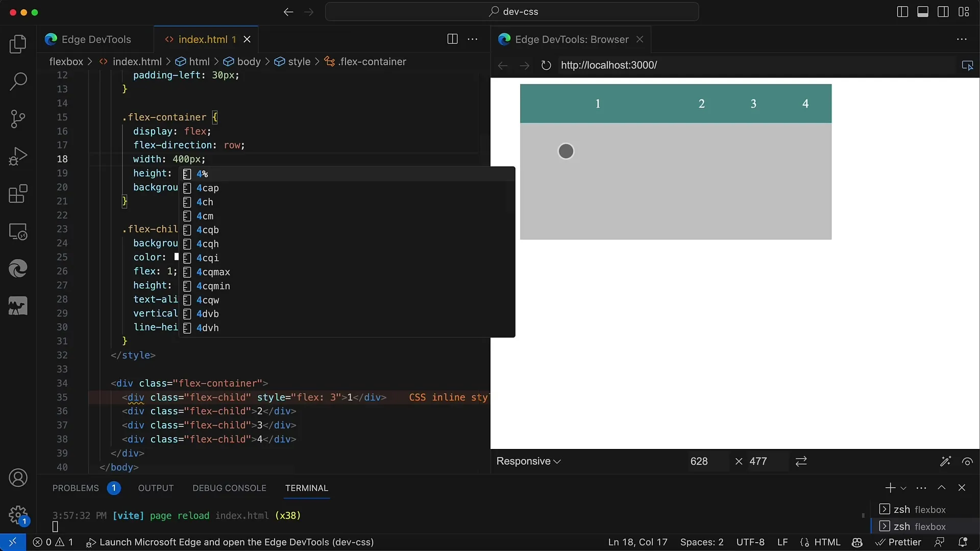
Task: Split the editor right
Action: [x=452, y=39]
